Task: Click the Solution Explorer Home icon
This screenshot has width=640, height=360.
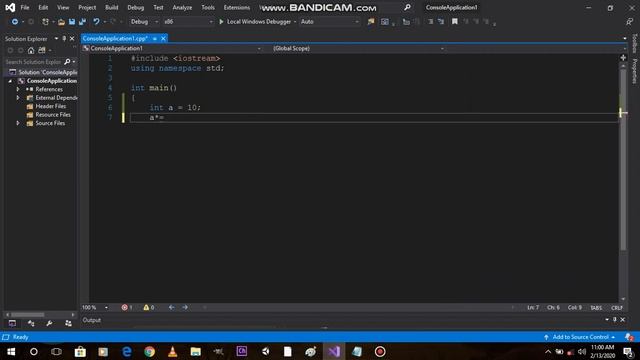Action: pos(31,50)
